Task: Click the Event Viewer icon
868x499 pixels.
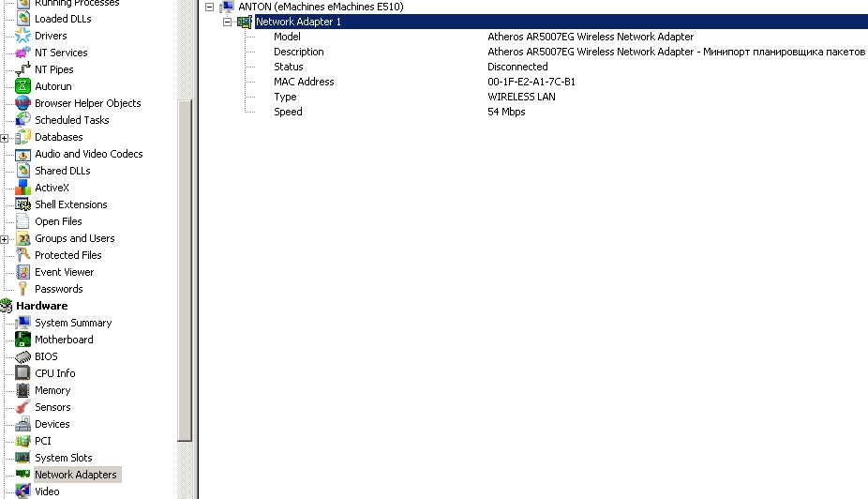Action: 23,272
